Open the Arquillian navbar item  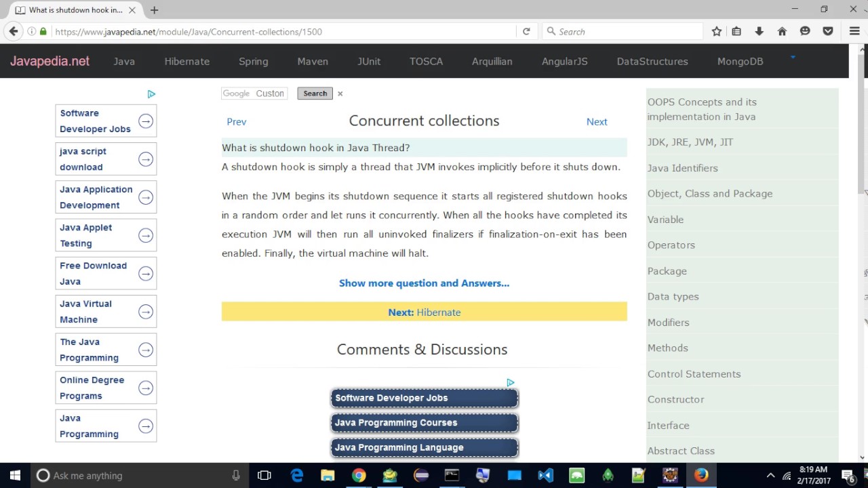pos(492,61)
